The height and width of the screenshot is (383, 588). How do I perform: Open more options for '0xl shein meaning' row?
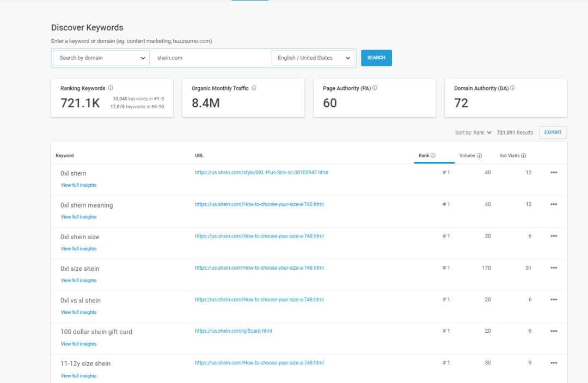coord(554,204)
